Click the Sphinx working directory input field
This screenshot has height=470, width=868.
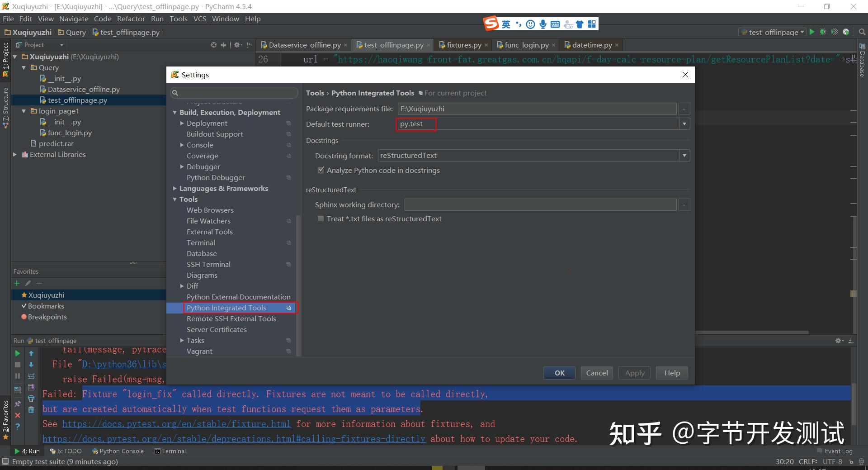[x=540, y=204]
